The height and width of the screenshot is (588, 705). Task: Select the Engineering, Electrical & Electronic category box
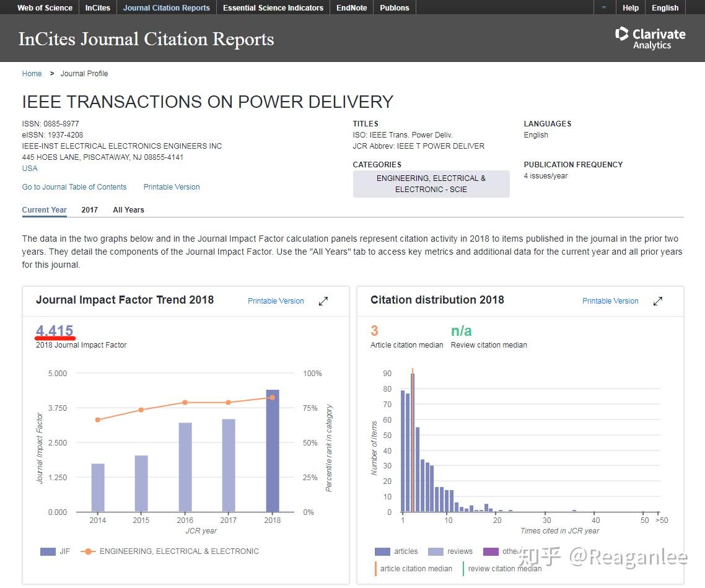pos(431,184)
